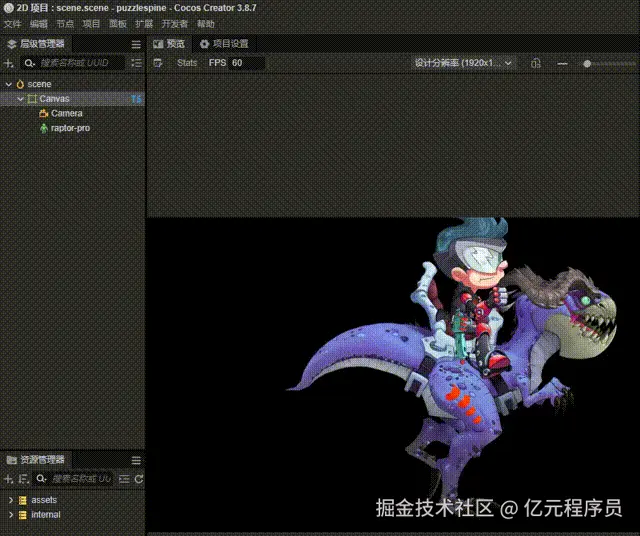640x536 pixels.
Task: Open the 开发者 menu
Action: 175,24
